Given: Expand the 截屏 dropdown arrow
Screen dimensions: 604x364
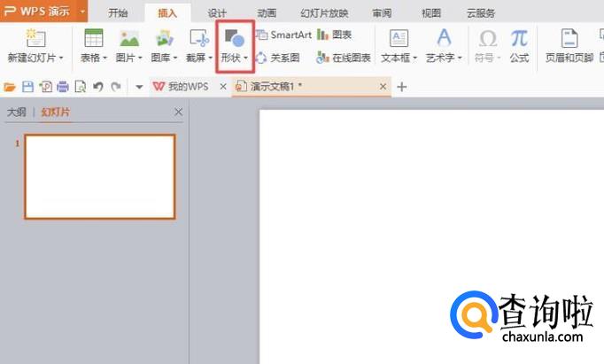Looking at the screenshot, I should click(210, 58).
